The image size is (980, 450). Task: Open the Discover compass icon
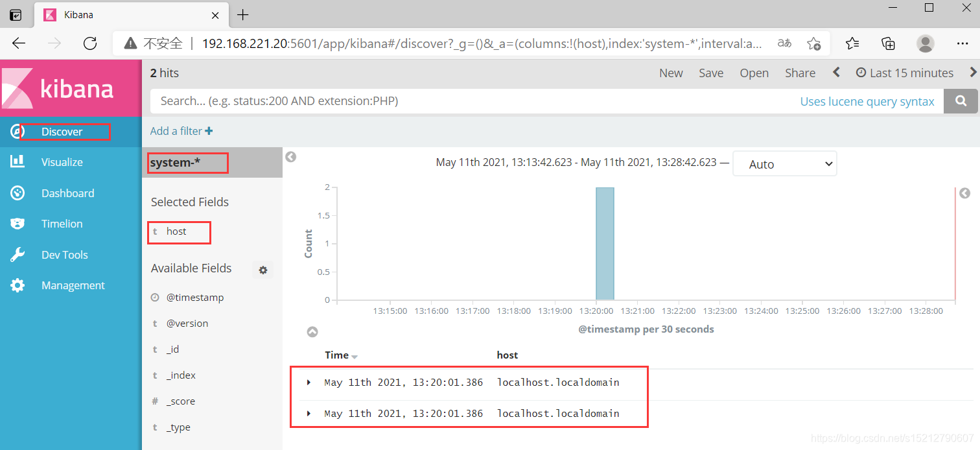click(17, 132)
